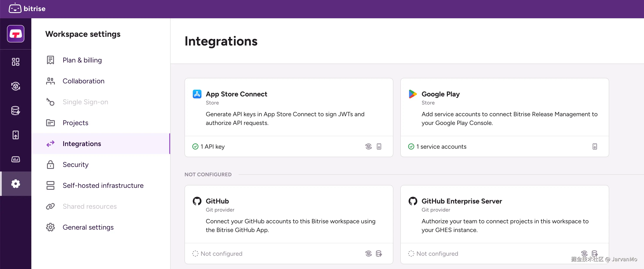This screenshot has width=644, height=269.
Task: Click the settings gear icon in sidebar
Action: (x=15, y=184)
